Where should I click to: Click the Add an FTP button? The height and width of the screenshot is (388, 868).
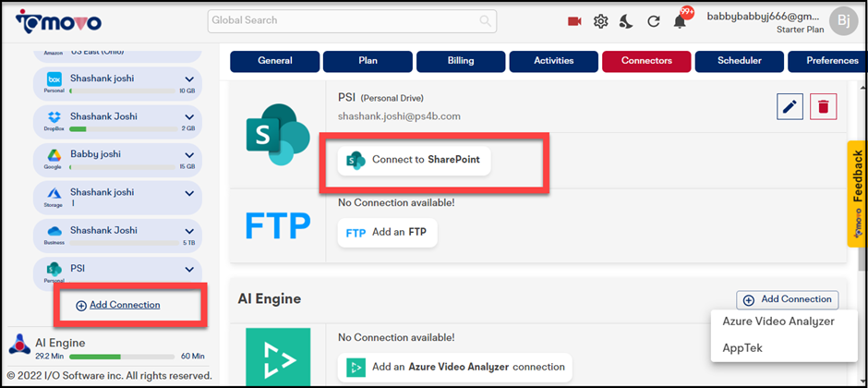pyautogui.click(x=387, y=233)
